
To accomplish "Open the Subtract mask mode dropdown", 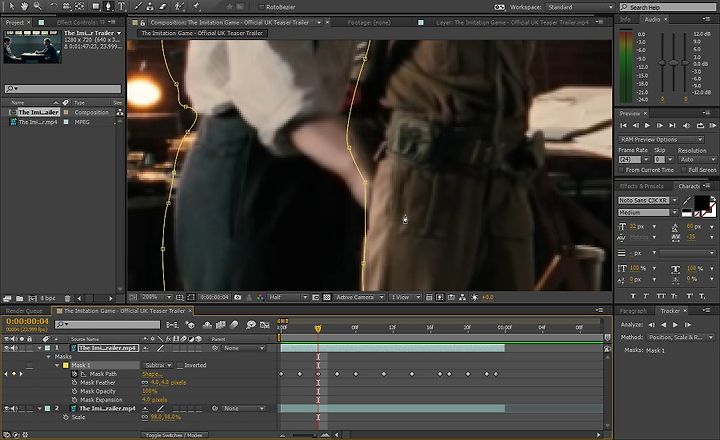I will [158, 365].
